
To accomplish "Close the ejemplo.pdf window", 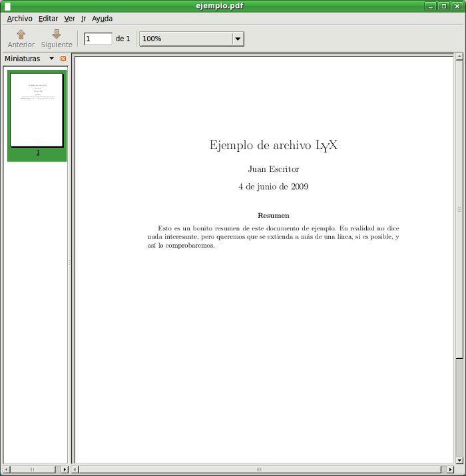I will coord(457,6).
